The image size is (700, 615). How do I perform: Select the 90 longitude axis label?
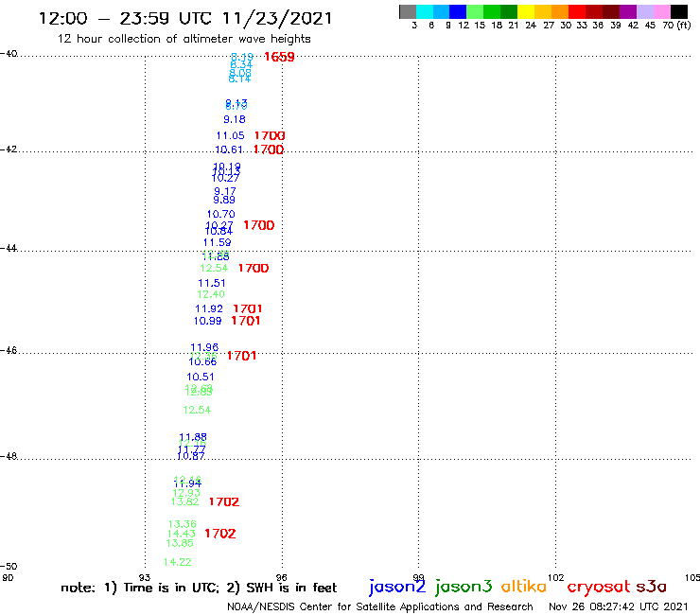[8, 577]
